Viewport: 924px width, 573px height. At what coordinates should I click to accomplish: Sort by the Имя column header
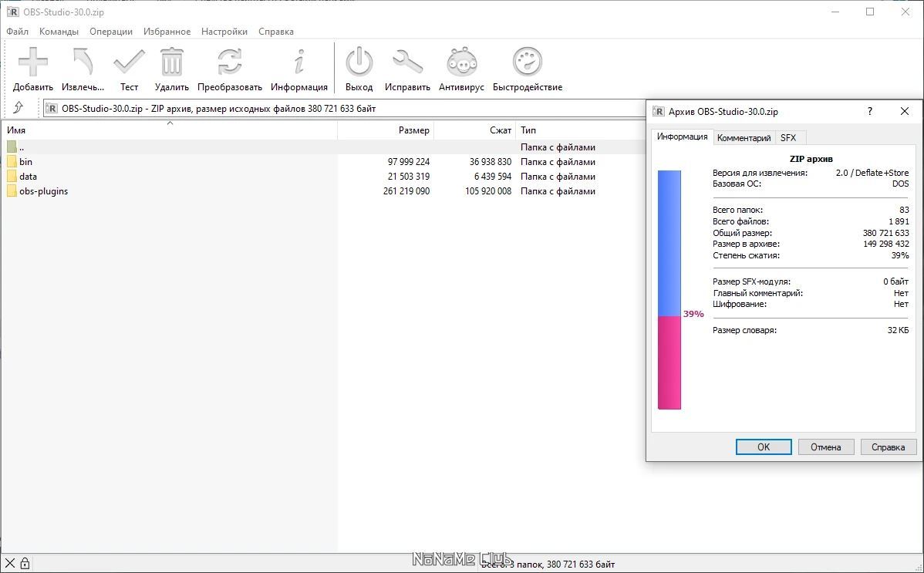(169, 130)
